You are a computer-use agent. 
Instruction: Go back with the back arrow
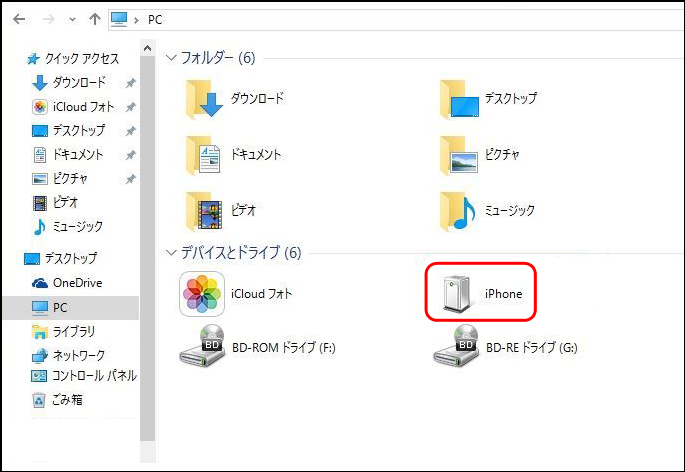click(19, 19)
